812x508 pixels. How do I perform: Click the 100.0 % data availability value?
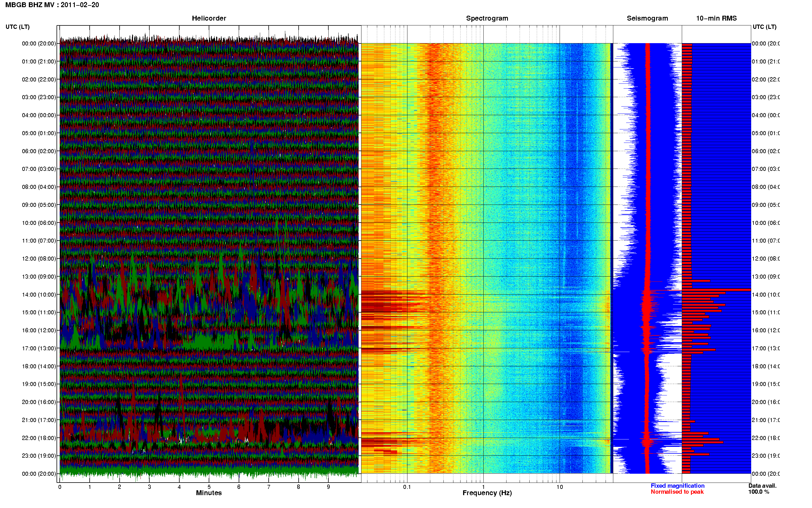759,492
